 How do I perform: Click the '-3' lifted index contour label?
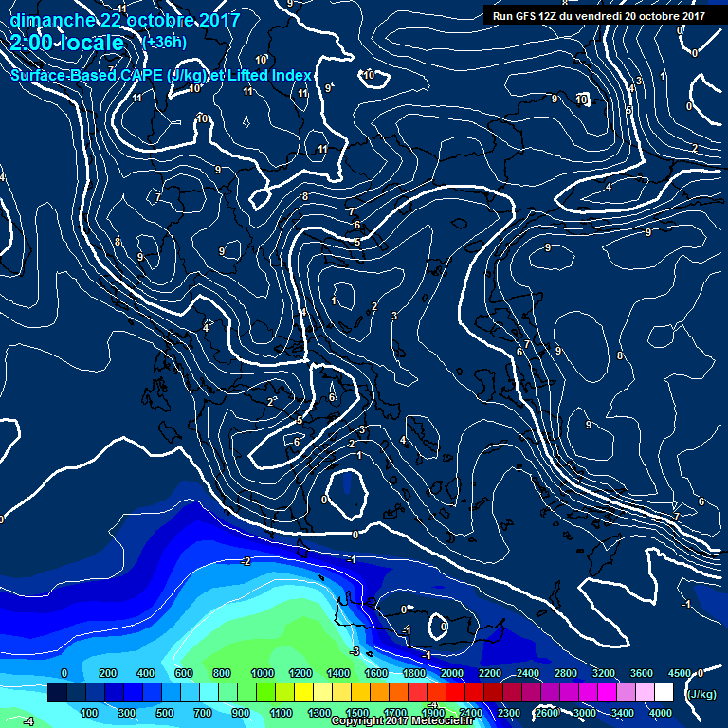pyautogui.click(x=355, y=651)
